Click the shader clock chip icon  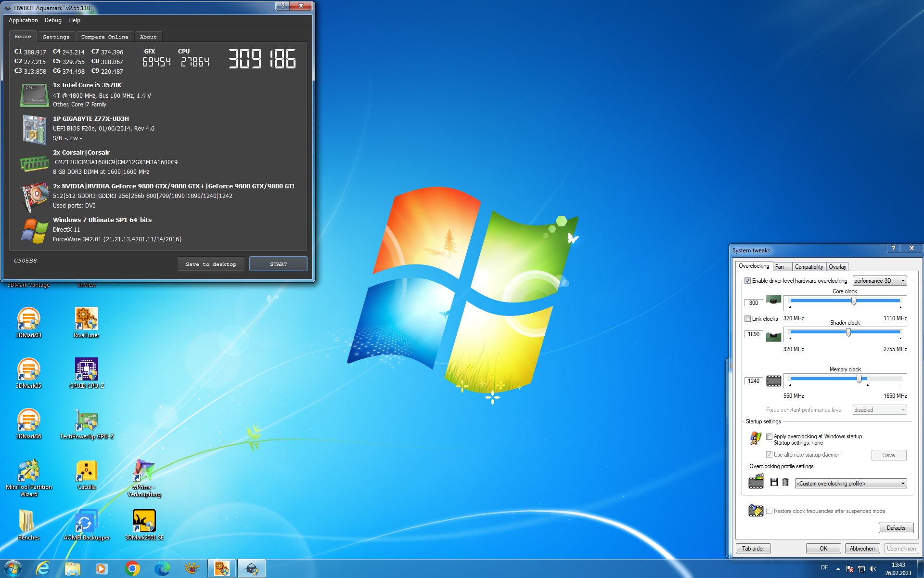(773, 336)
